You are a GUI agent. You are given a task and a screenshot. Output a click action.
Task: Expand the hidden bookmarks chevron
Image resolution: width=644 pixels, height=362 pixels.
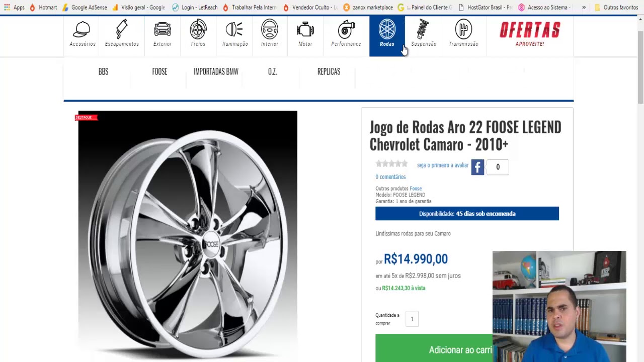tap(584, 8)
